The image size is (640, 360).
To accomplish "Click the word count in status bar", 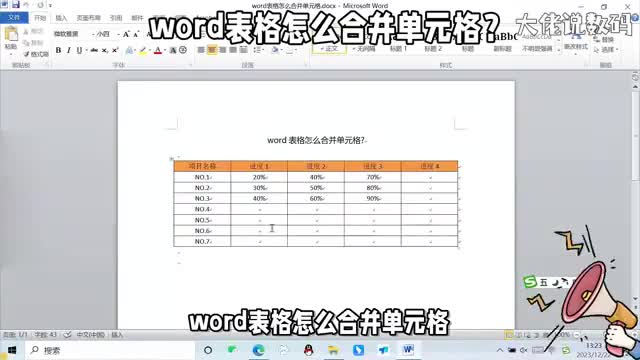I will tap(45, 335).
